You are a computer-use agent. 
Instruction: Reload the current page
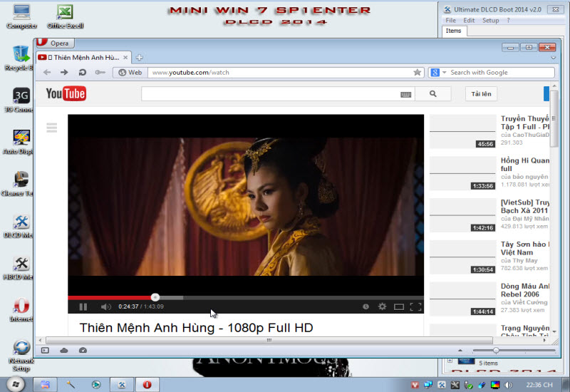click(x=82, y=73)
